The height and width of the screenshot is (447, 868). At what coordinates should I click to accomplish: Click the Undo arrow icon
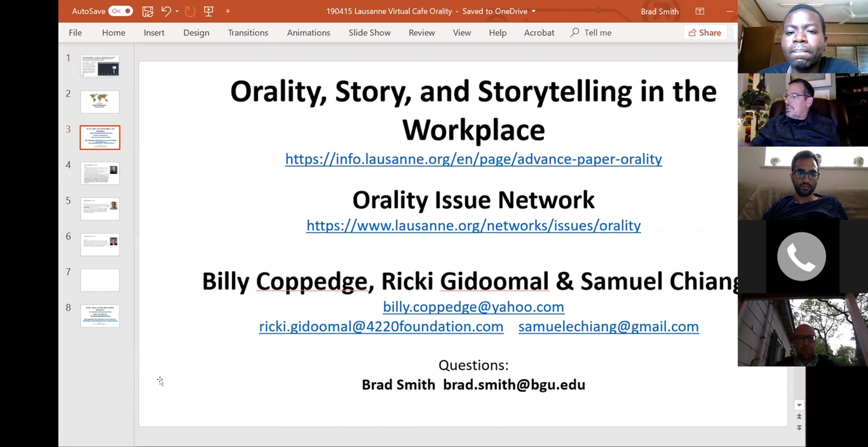166,11
